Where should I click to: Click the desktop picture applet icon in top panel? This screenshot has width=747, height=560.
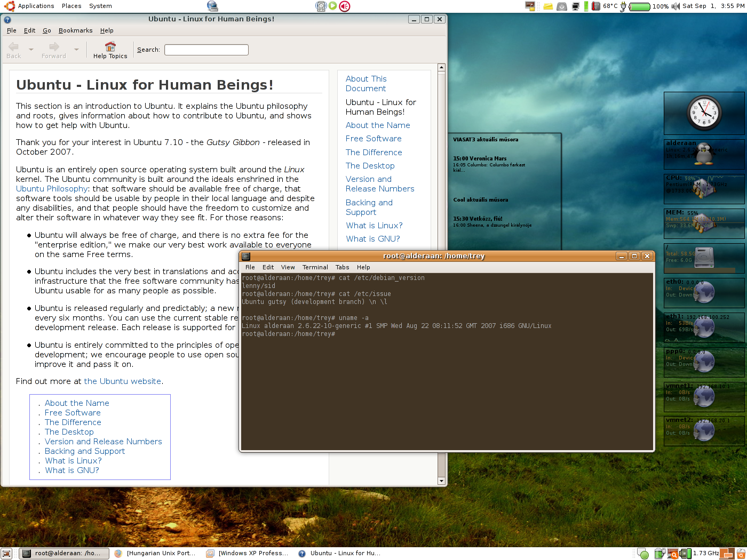(x=530, y=6)
